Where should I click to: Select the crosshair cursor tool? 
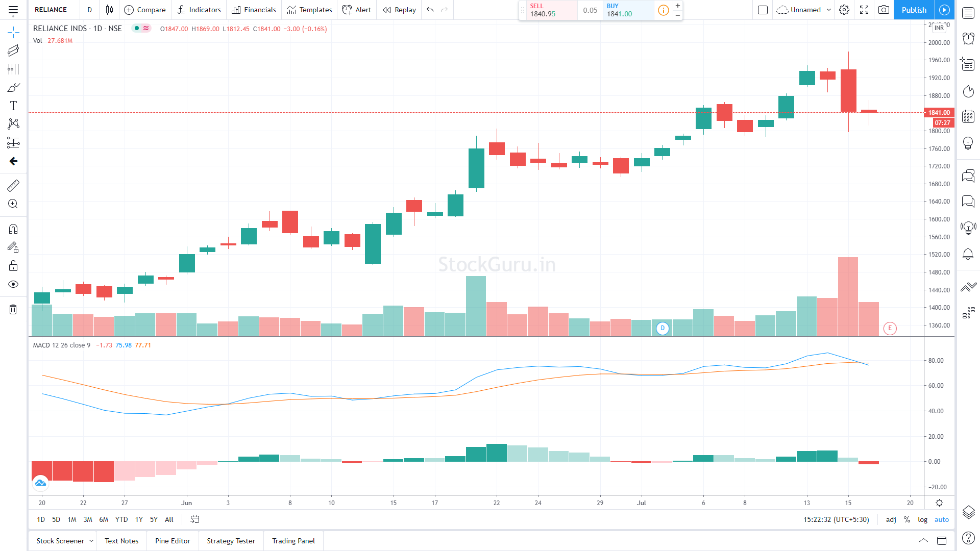[13, 32]
